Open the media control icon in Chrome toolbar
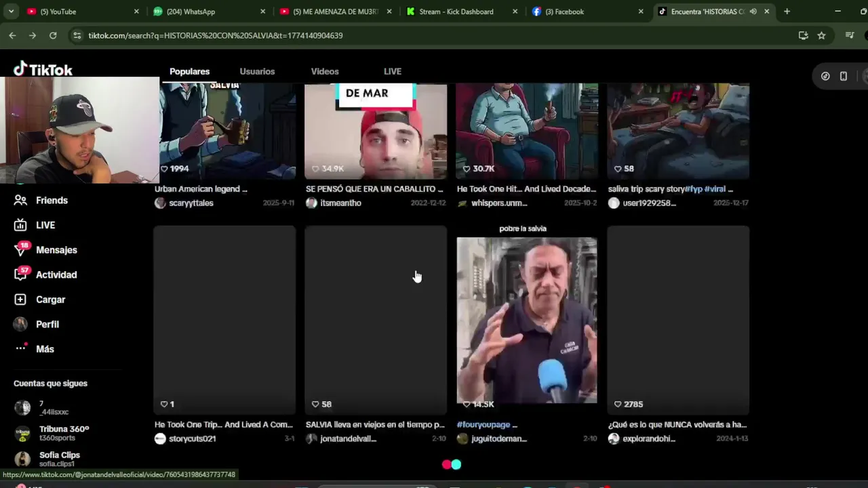This screenshot has width=868, height=488. pos(849,35)
